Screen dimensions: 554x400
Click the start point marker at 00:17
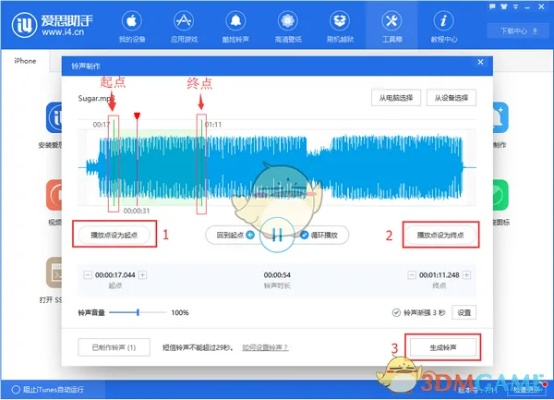click(x=113, y=164)
